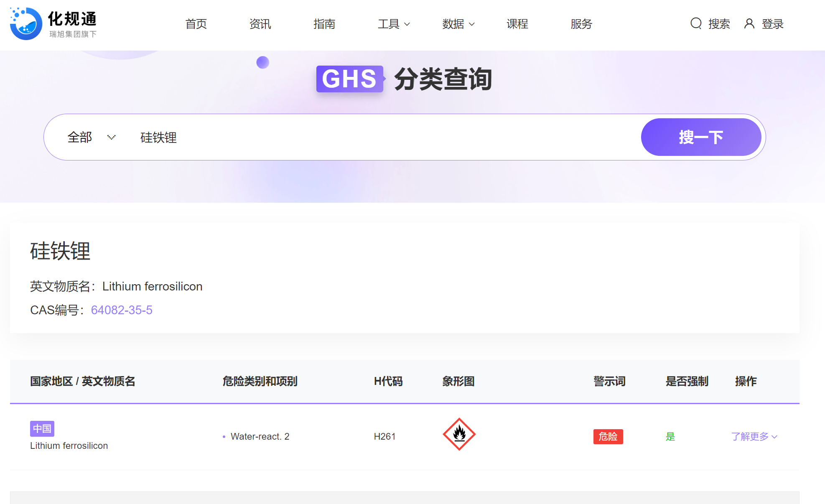Click the flame GHS pictogram
Image resolution: width=825 pixels, height=504 pixels.
459,434
